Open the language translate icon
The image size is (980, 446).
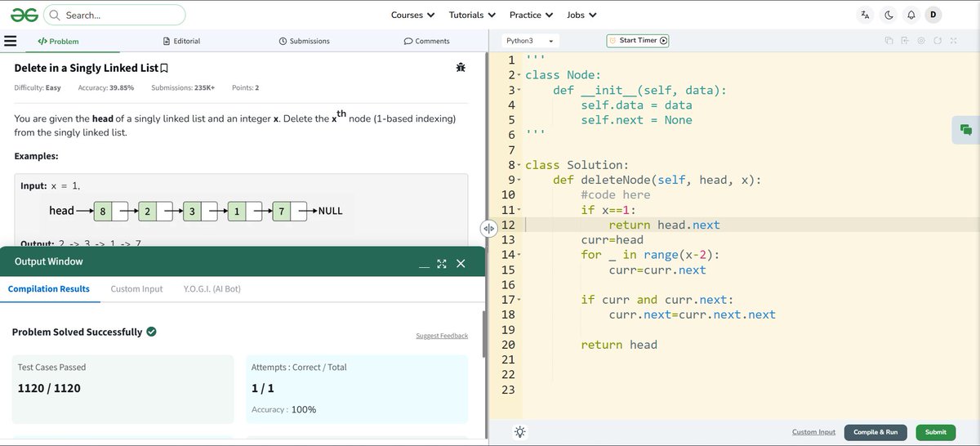[866, 15]
